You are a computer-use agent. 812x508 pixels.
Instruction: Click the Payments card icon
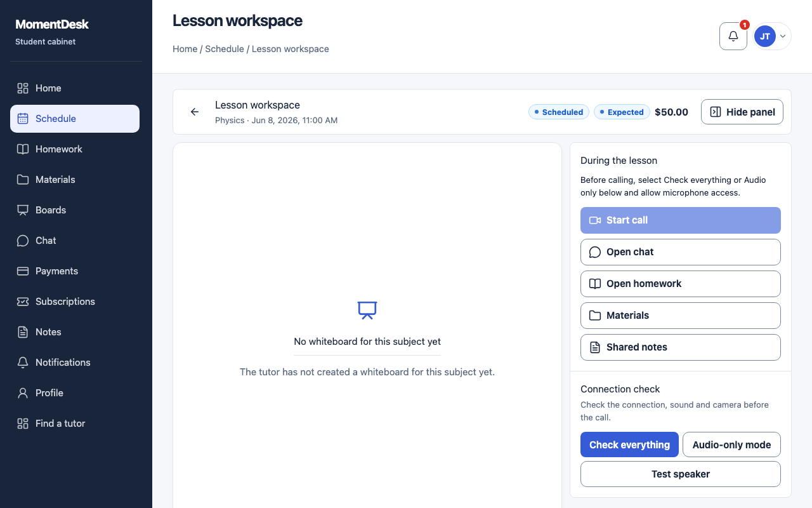click(23, 271)
